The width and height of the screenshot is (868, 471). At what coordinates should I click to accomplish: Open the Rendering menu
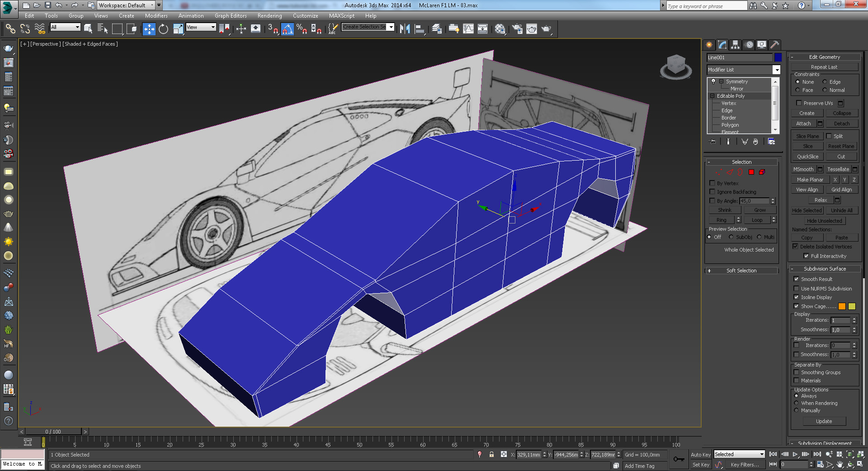pos(269,15)
